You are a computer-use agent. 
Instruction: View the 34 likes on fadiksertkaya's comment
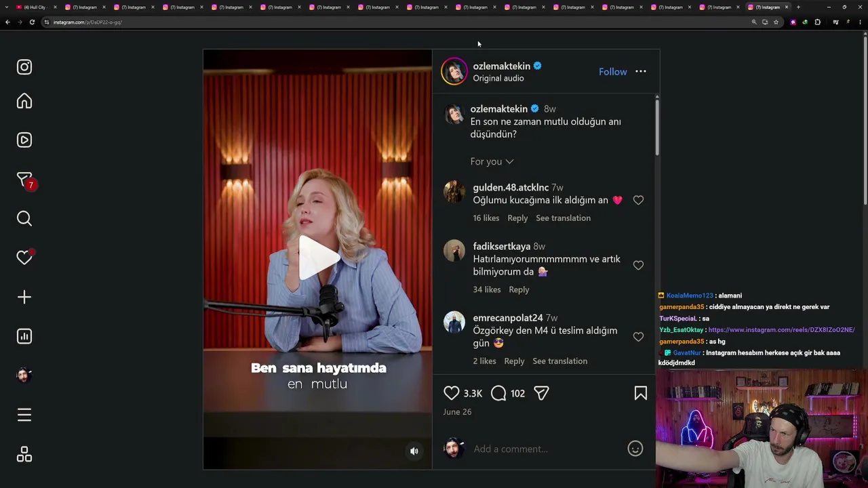486,289
